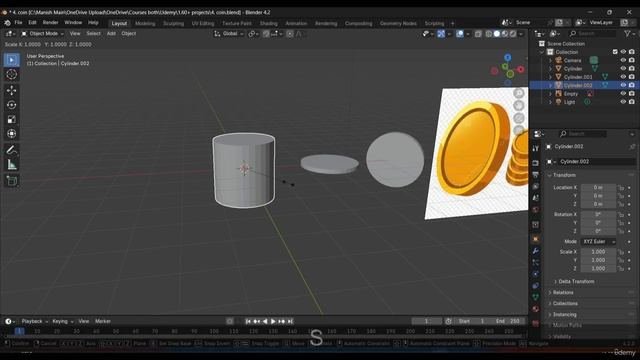Click Scale X value field
This screenshot has width=640, height=360.
tap(598, 252)
